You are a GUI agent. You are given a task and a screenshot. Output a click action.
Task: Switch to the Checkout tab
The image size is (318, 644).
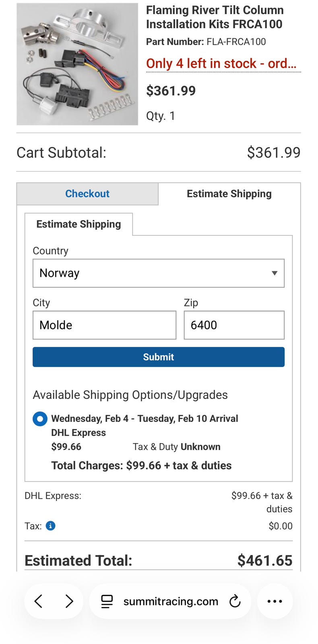(87, 194)
